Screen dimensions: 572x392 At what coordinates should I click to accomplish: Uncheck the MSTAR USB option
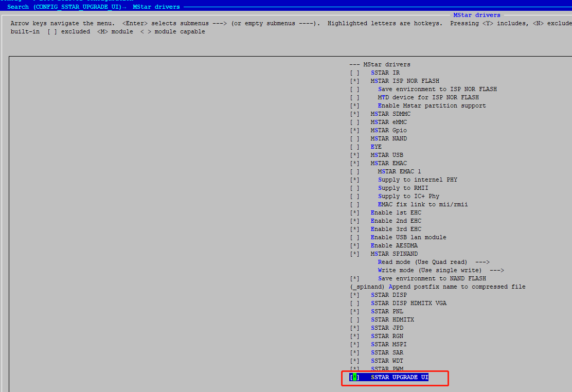[354, 155]
